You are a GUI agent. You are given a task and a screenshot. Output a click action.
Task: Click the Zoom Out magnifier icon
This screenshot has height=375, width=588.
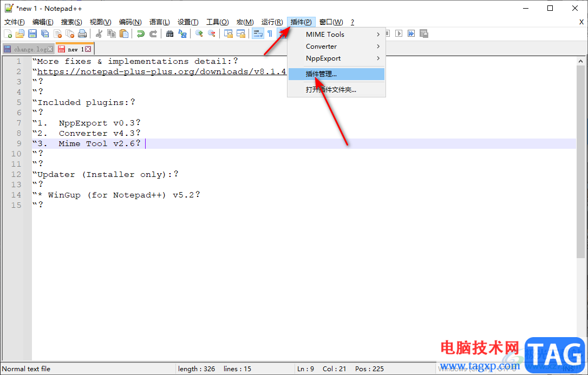click(x=212, y=34)
